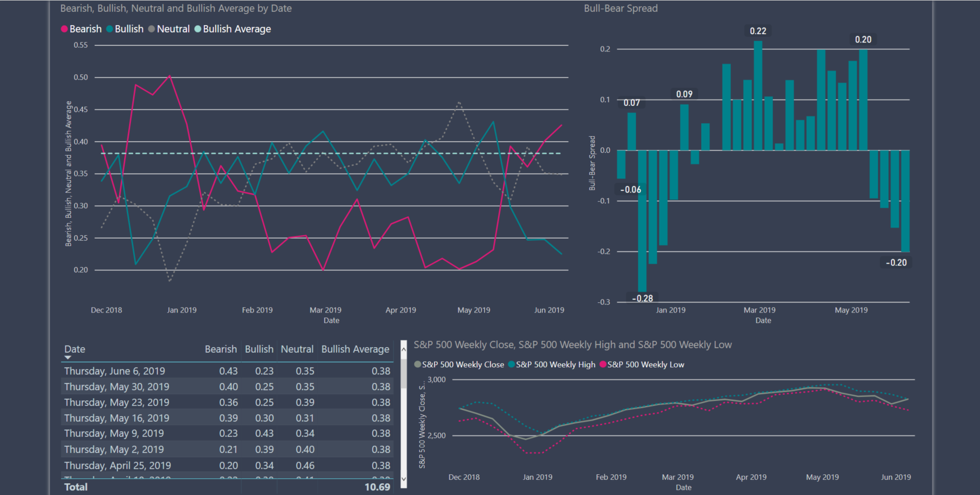The height and width of the screenshot is (495, 980).
Task: Click the Bull-Bear Spread chart title
Action: pos(621,8)
